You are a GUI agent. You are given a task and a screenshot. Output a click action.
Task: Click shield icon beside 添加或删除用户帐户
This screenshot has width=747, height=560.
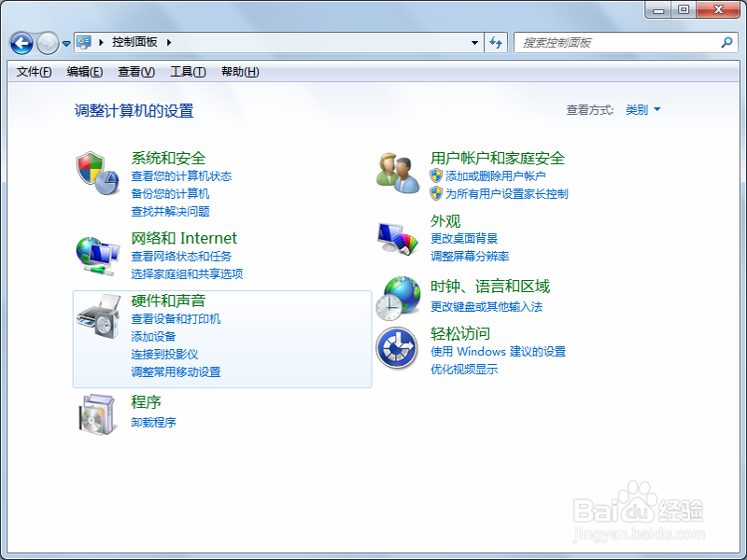tap(436, 175)
